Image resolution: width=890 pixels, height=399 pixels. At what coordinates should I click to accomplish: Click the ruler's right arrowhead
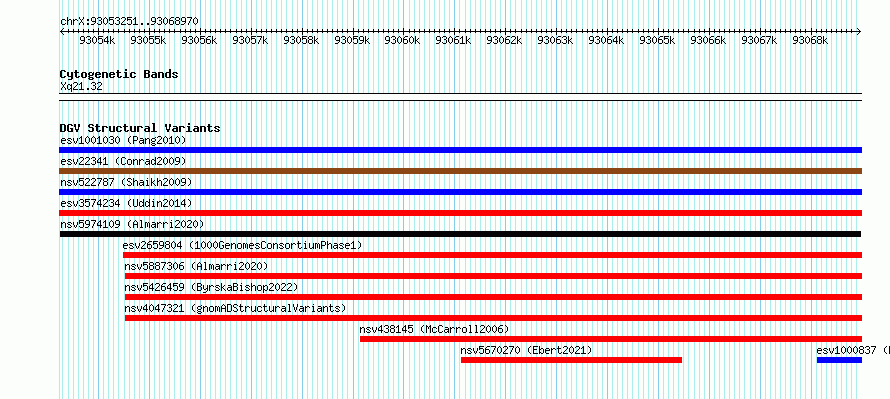[x=859, y=31]
